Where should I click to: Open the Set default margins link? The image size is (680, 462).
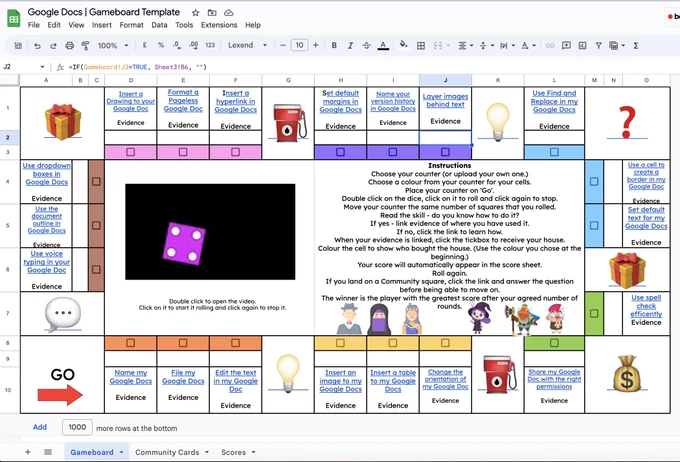click(340, 102)
